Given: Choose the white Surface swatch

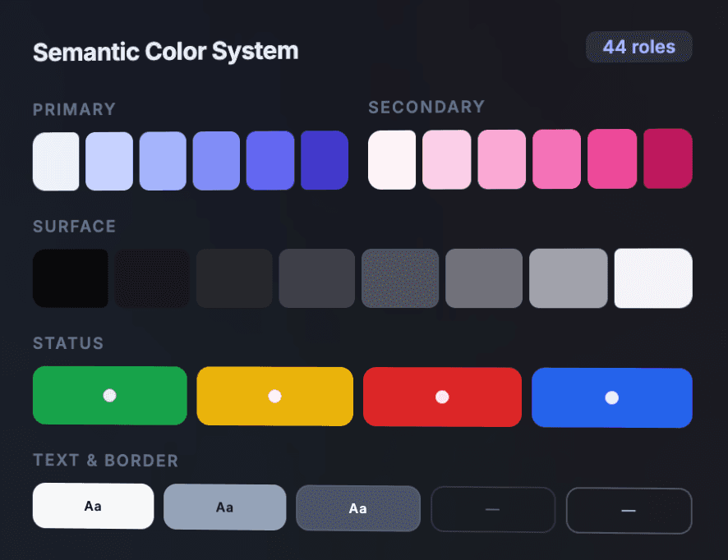Looking at the screenshot, I should click(x=653, y=278).
